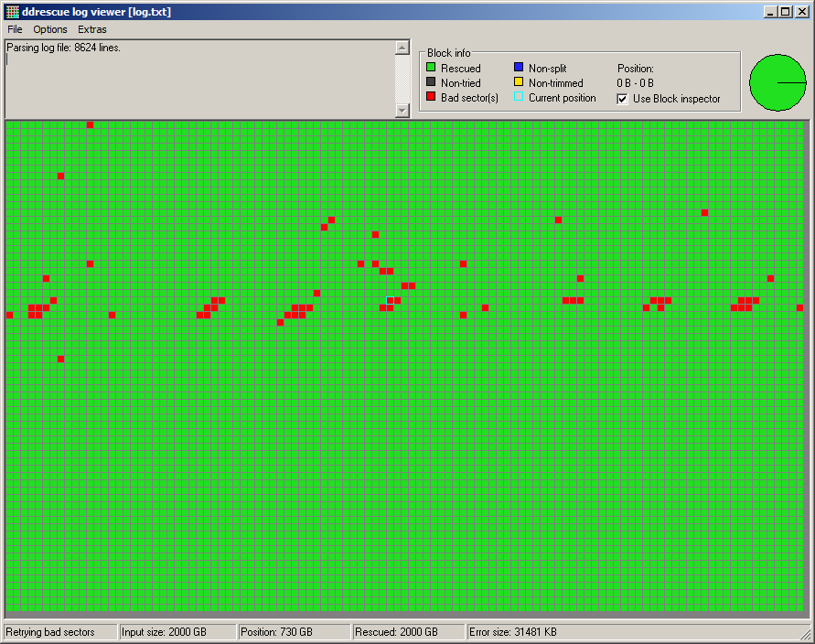
Task: Open the Options menu
Action: coord(50,29)
